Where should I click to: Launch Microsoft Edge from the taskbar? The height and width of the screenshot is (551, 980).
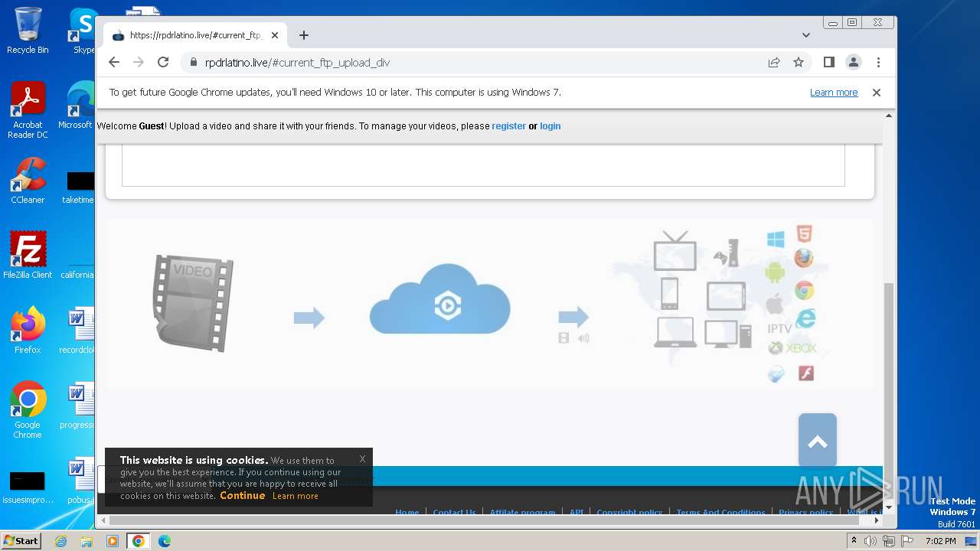tap(164, 541)
